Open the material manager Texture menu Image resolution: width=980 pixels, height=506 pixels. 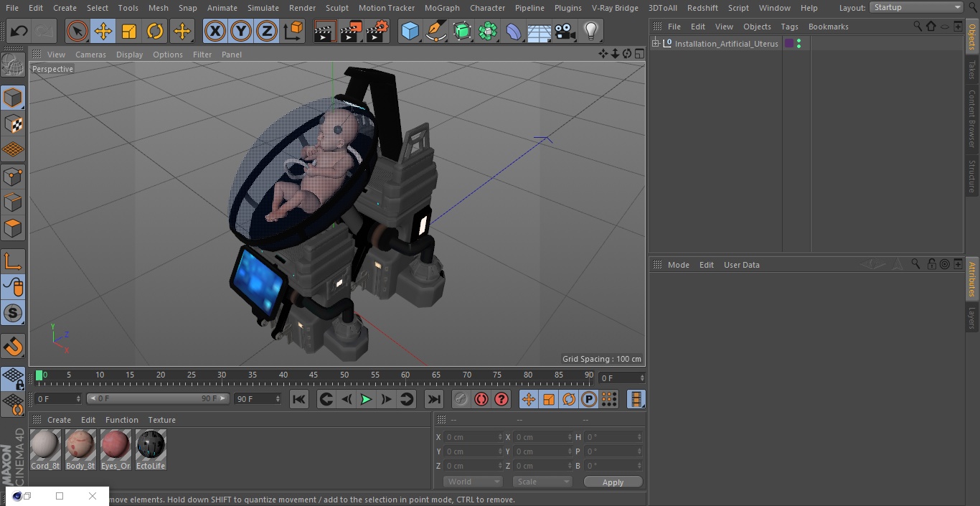pos(161,420)
